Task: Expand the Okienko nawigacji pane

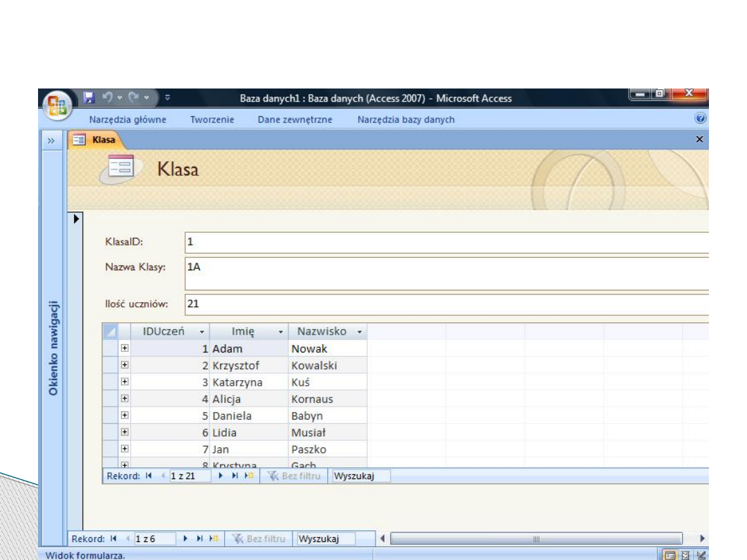Action: 53,140
